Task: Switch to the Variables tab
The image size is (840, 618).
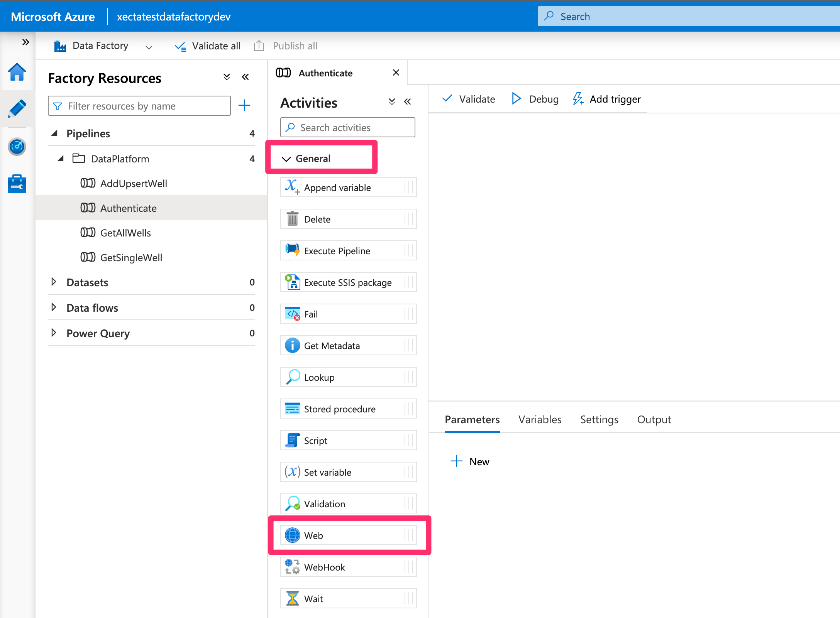Action: pos(540,419)
